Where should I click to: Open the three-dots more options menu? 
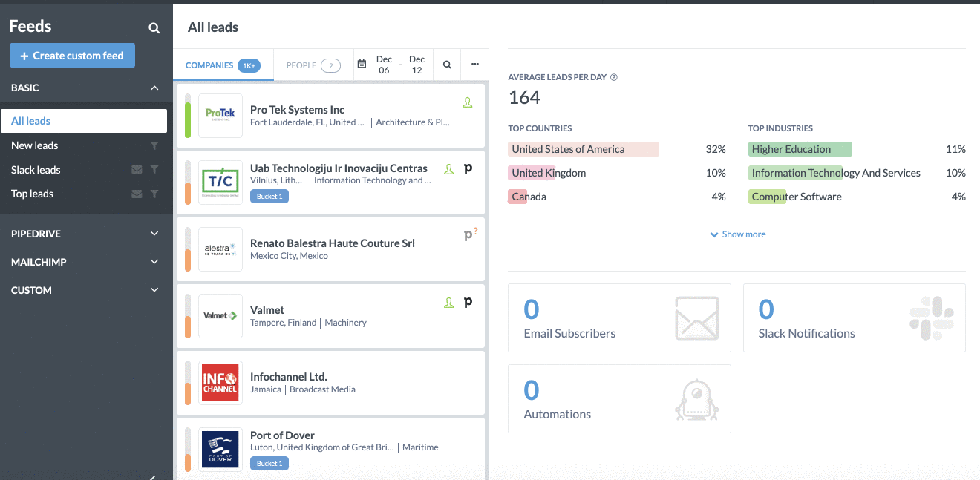click(x=475, y=65)
